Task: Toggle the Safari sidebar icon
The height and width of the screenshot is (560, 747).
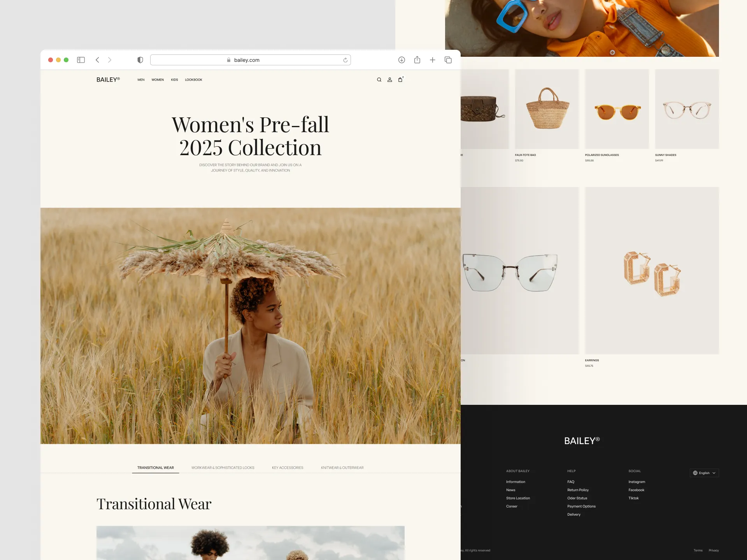Action: [x=81, y=60]
